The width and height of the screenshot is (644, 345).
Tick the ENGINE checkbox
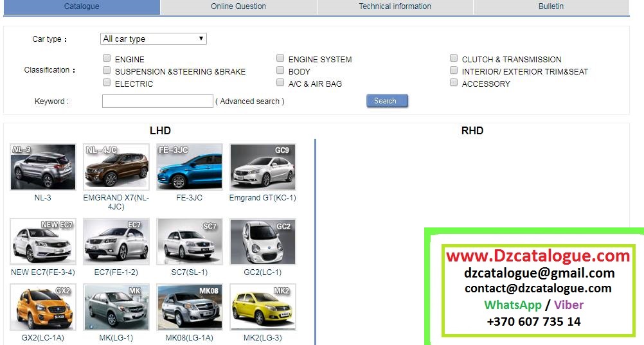pyautogui.click(x=107, y=58)
